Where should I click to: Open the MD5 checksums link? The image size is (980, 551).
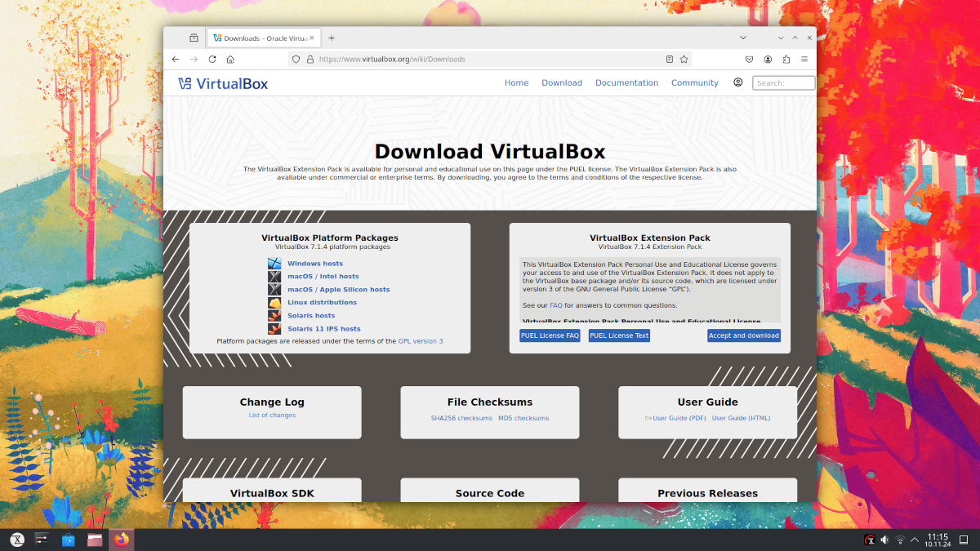523,418
